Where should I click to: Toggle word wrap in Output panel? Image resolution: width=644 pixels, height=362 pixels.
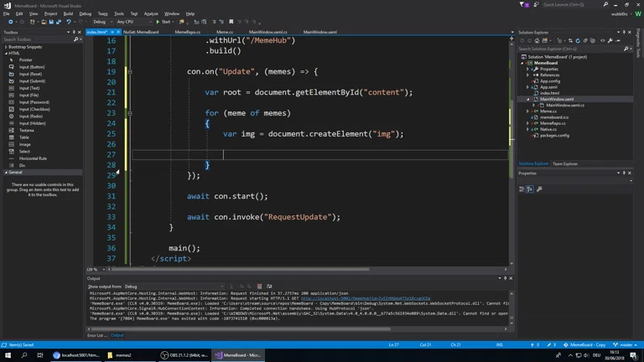[269, 287]
